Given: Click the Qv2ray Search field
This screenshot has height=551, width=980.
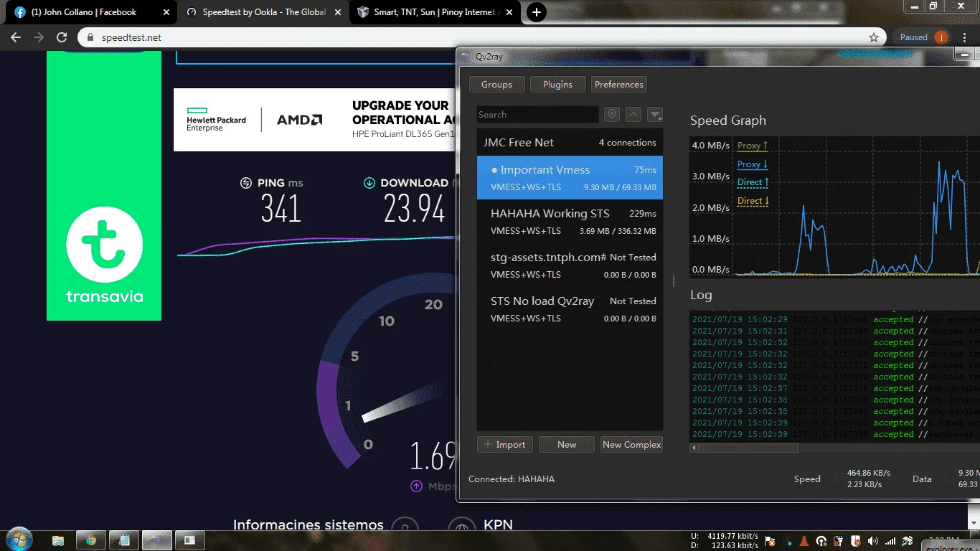Looking at the screenshot, I should 537,114.
